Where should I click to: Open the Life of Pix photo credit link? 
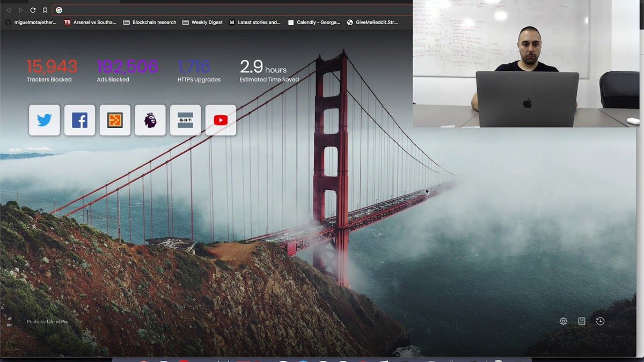(x=57, y=322)
